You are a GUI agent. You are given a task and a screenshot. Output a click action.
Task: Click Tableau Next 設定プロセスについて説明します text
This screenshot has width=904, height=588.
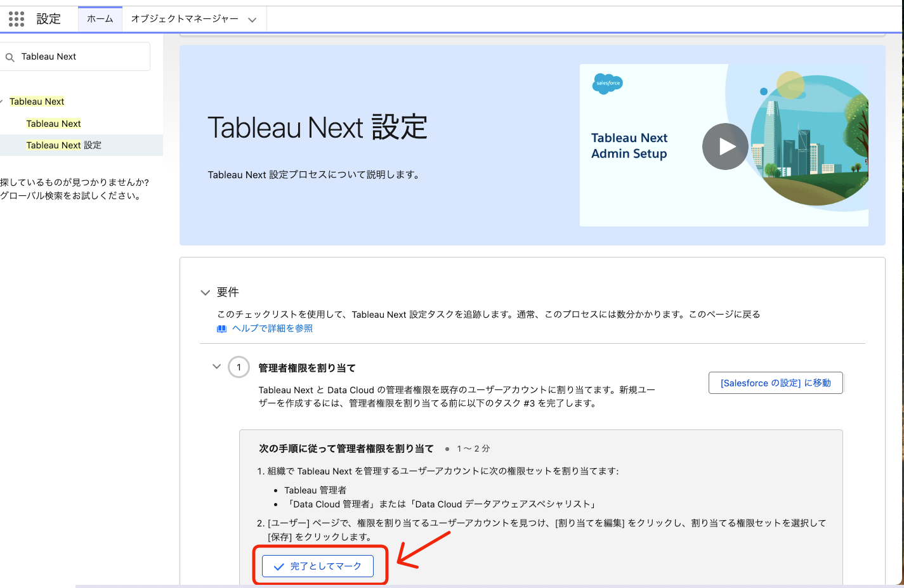315,174
